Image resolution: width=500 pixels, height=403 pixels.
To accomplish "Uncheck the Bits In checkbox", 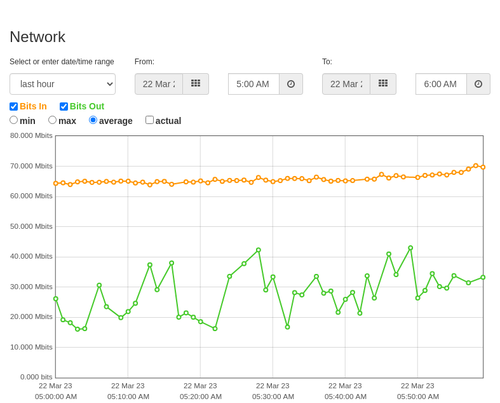I will 14,106.
